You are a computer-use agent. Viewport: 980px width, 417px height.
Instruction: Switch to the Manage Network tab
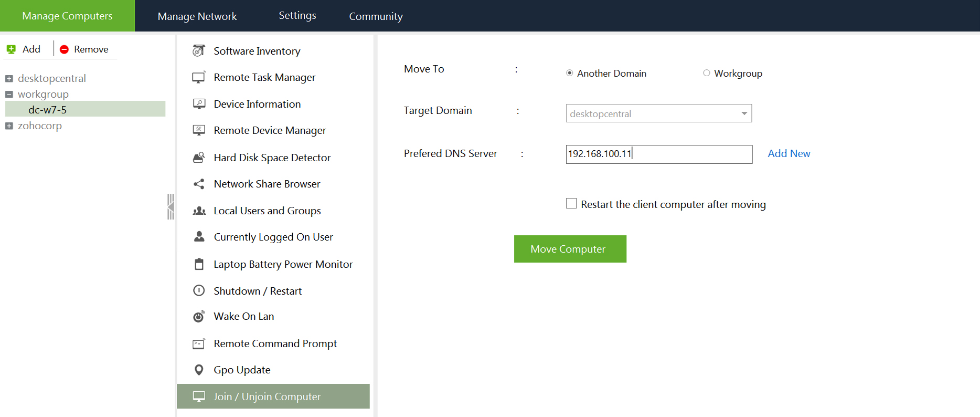(197, 16)
